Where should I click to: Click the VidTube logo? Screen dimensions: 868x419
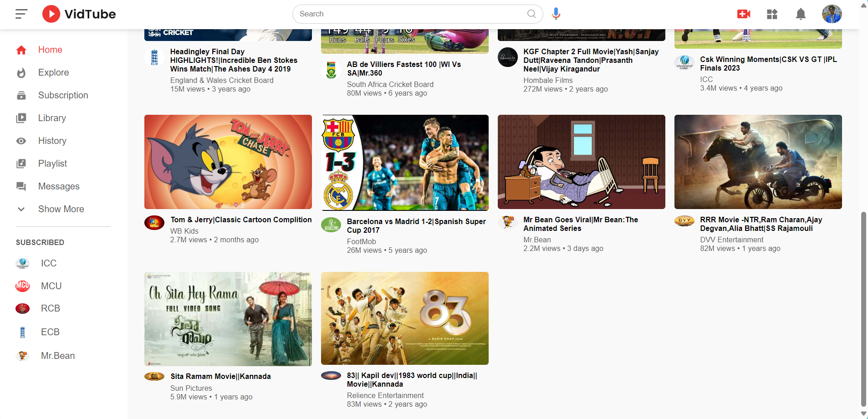(79, 14)
